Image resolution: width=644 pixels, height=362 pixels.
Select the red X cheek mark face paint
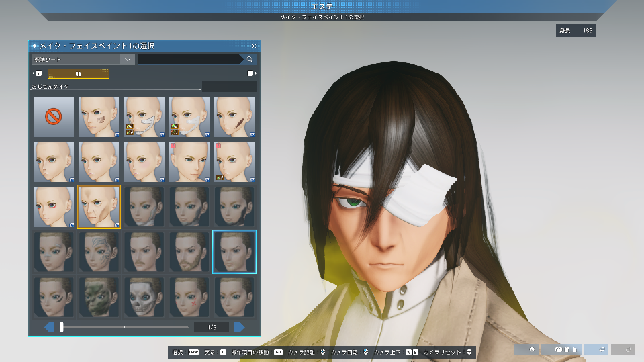coord(189,297)
